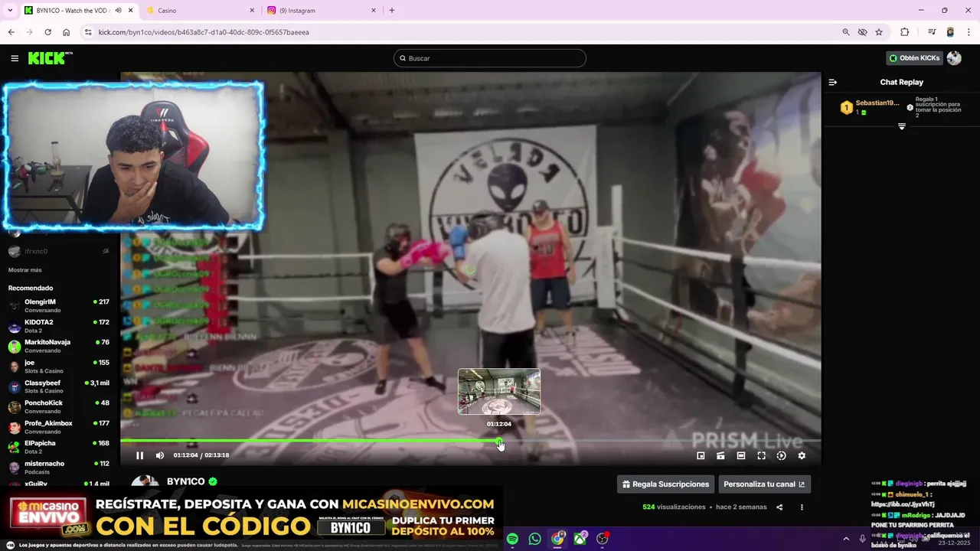This screenshot has width=980, height=551.
Task: Share the video with share icon
Action: click(x=779, y=507)
